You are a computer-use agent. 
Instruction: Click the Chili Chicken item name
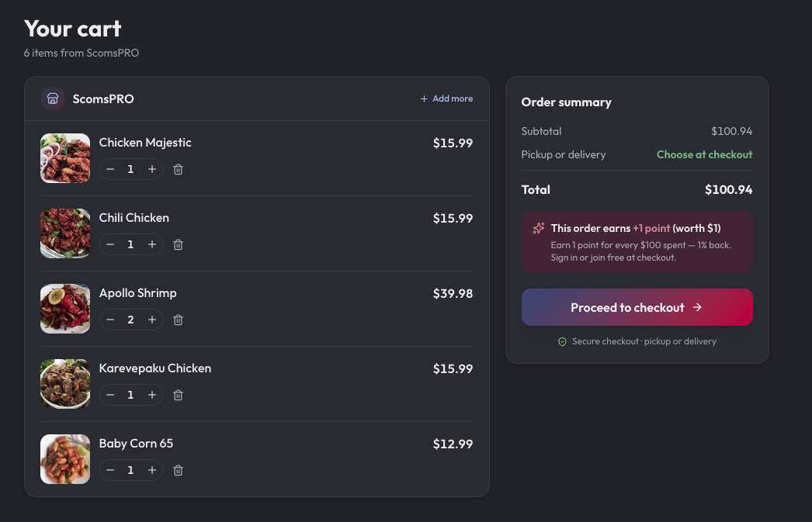(134, 218)
